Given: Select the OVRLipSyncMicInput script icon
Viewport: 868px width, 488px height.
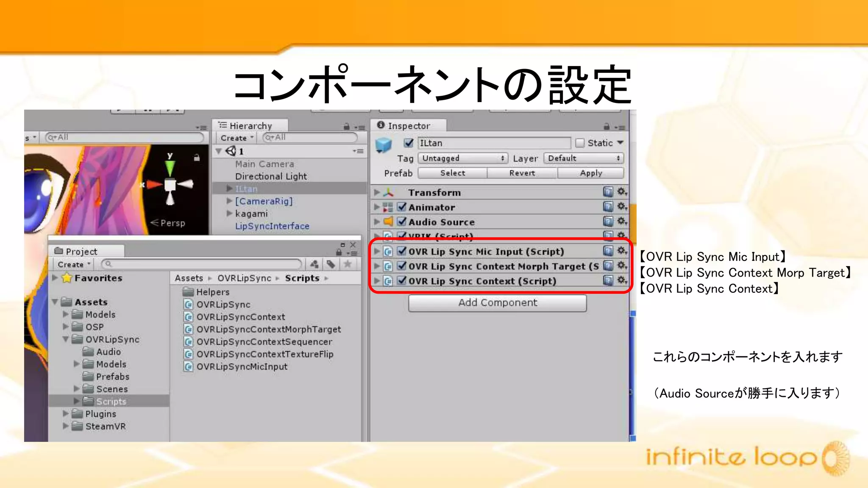Looking at the screenshot, I should click(x=189, y=366).
